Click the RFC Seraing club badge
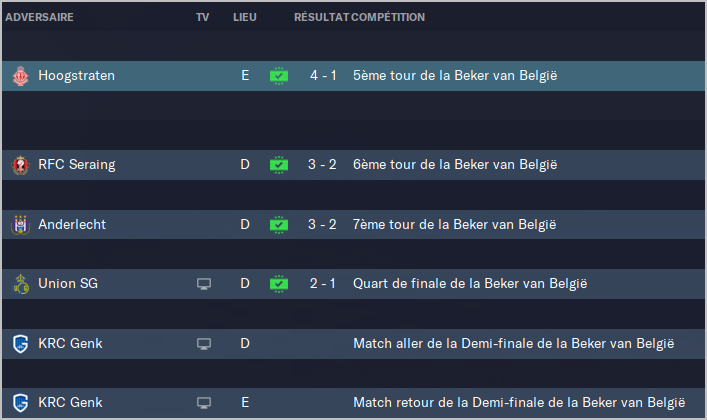 pyautogui.click(x=20, y=165)
